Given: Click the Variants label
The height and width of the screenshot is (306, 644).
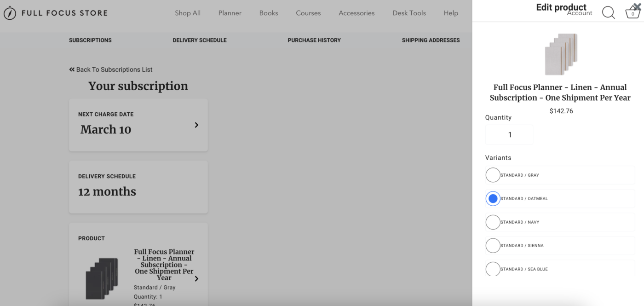Looking at the screenshot, I should (498, 158).
